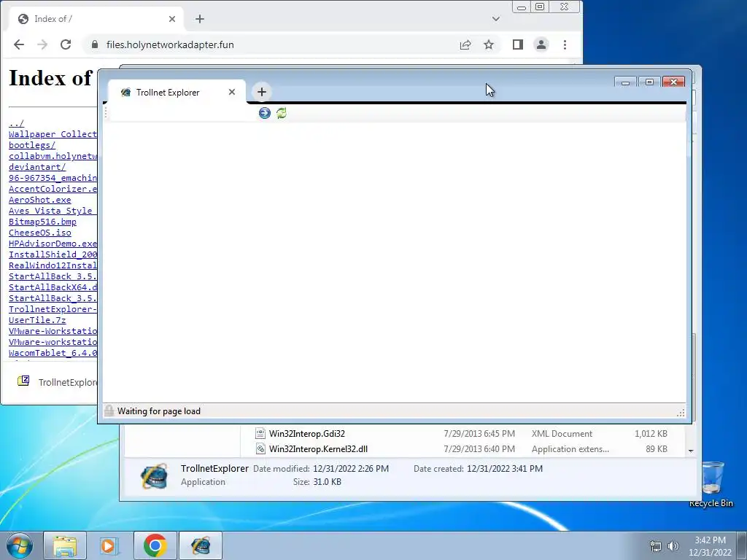Open the '../' parent directory link

(16, 123)
